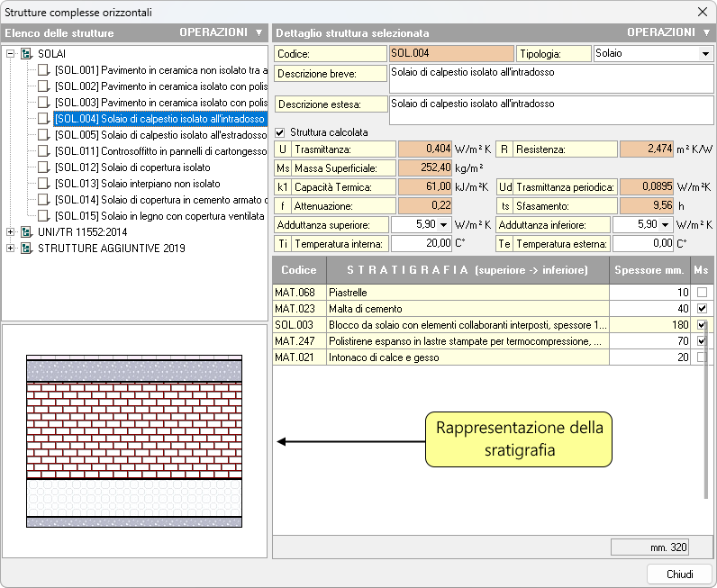Viewport: 717px width, 588px height.
Task: Toggle the Struttura calcolata checkbox
Action: click(280, 132)
